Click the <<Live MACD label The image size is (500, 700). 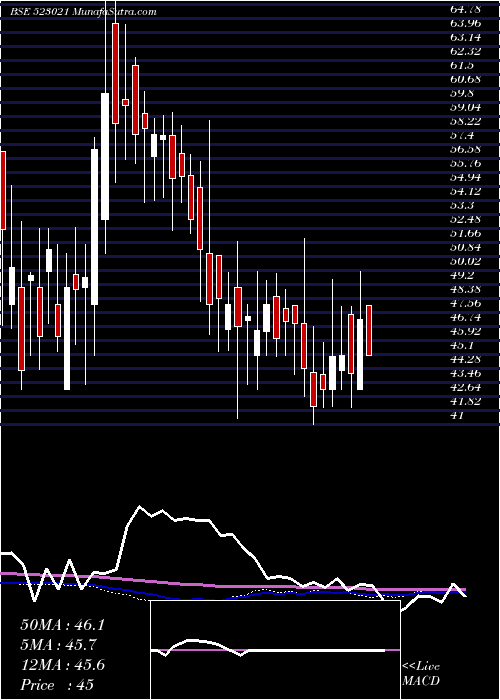[x=421, y=674]
